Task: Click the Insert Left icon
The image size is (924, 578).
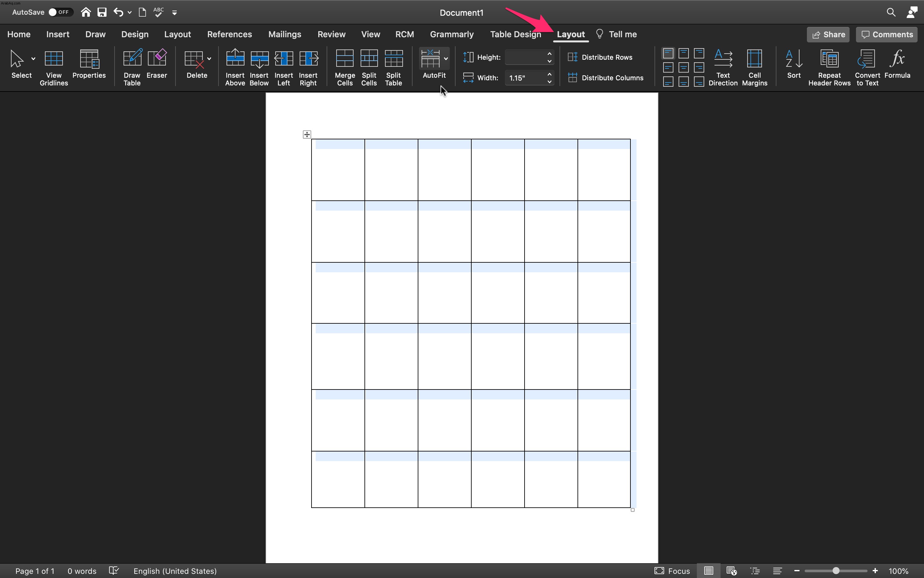Action: coord(284,58)
